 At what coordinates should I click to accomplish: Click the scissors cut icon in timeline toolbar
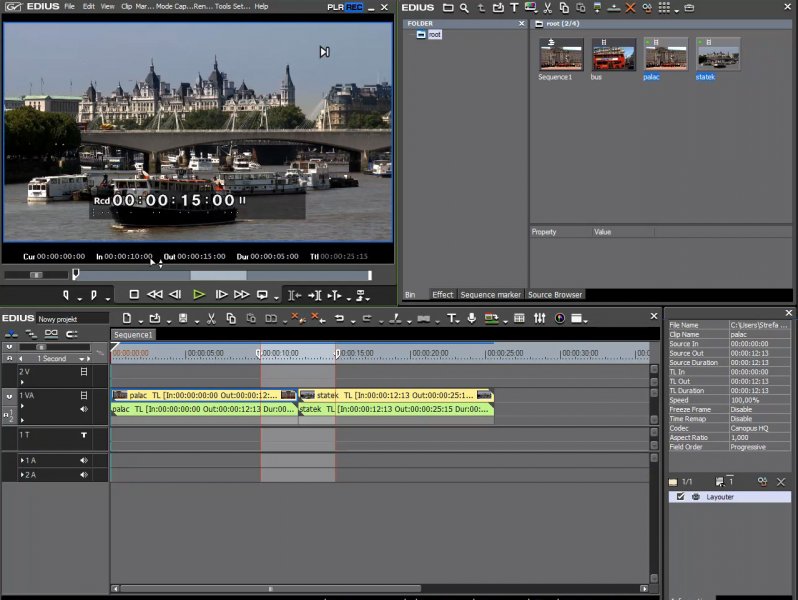pos(211,318)
